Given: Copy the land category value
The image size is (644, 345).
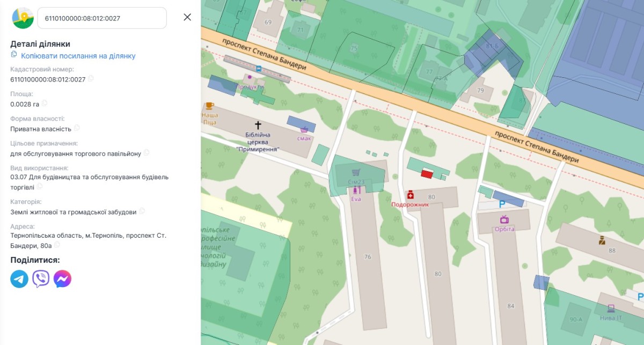Looking at the screenshot, I should pos(142,211).
